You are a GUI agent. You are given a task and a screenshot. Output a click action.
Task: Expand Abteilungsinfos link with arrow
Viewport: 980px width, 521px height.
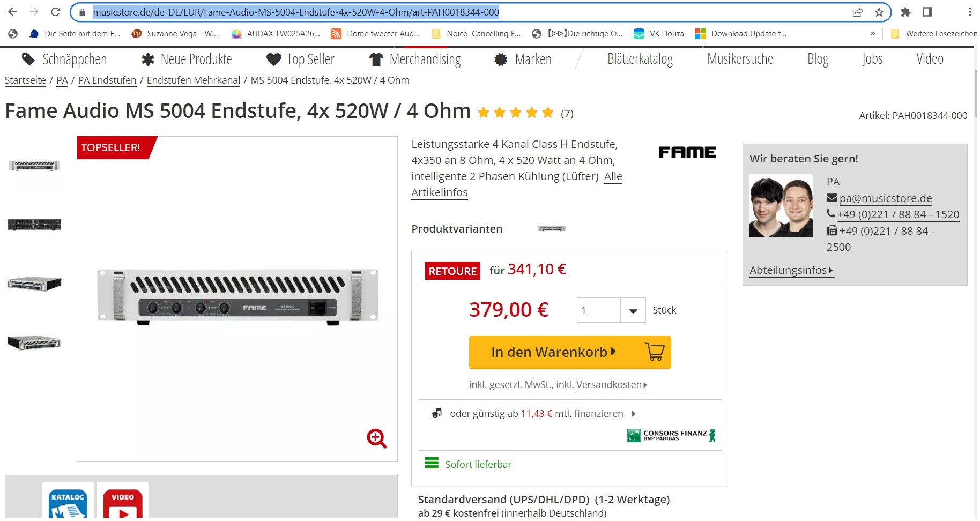tap(791, 270)
